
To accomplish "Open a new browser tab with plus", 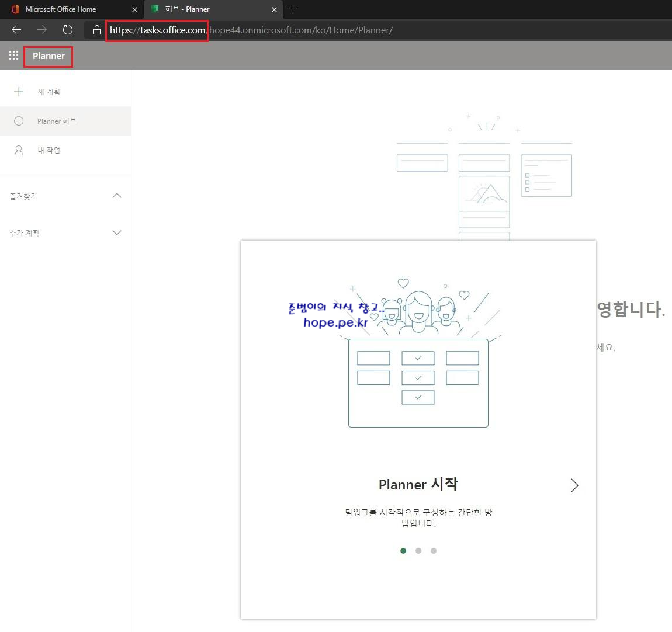I will coord(293,9).
